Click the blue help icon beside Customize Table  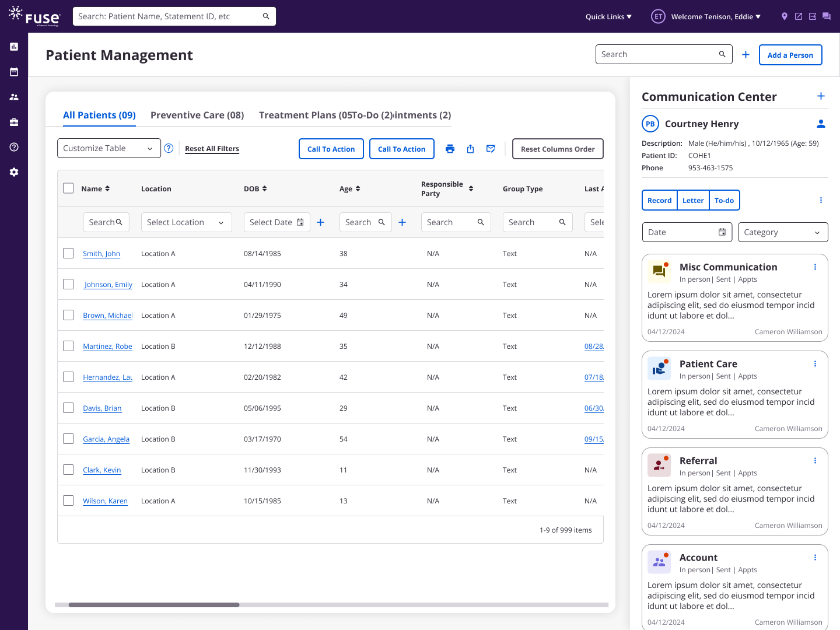click(169, 148)
